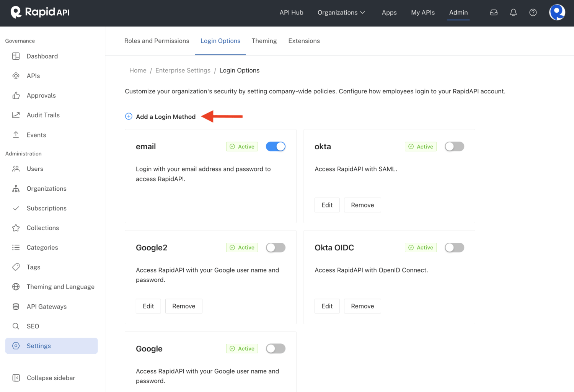Click the Collapse sidebar icon

click(16, 378)
